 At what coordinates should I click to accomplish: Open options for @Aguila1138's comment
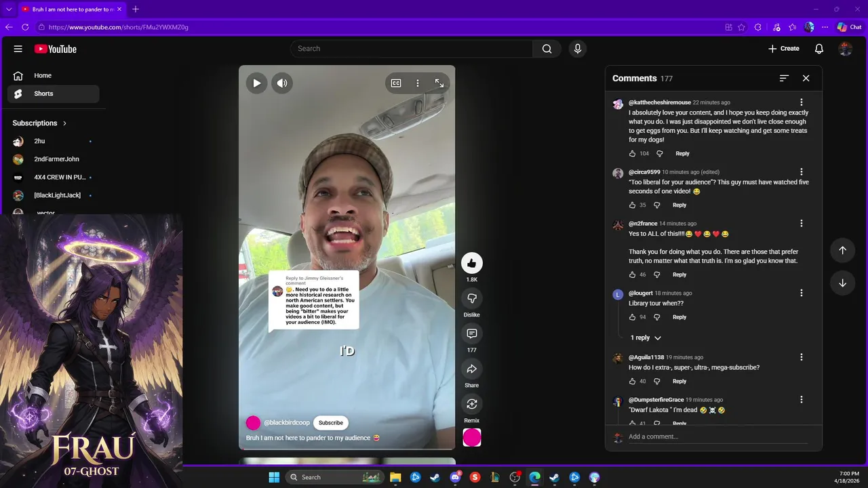click(801, 357)
